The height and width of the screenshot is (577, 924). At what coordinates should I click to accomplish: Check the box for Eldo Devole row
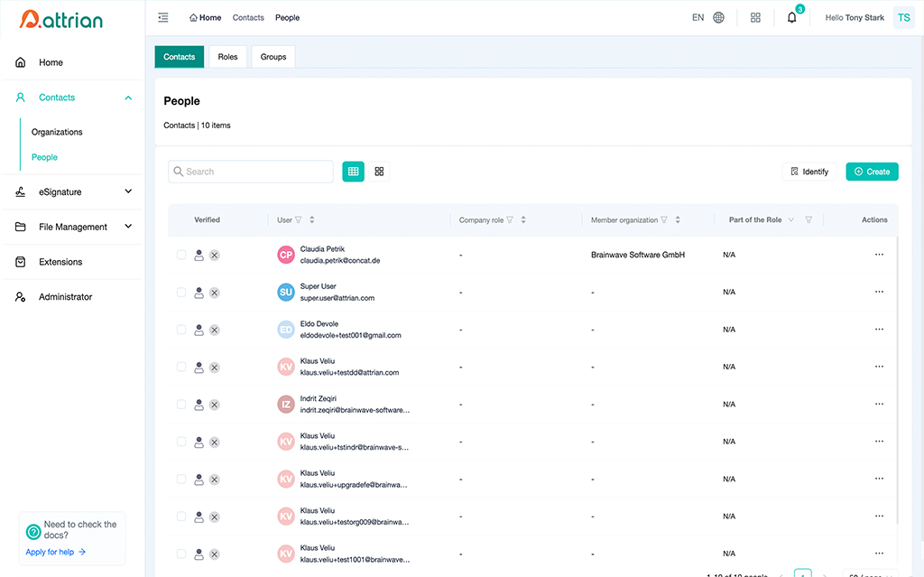coord(181,330)
